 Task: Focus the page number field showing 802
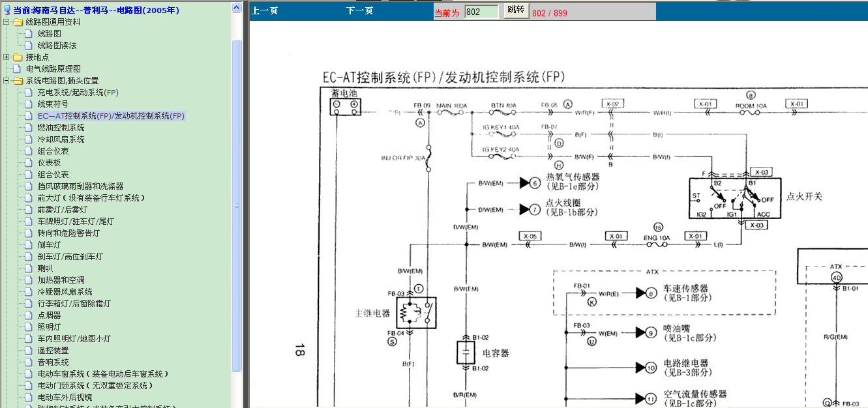[x=481, y=12]
